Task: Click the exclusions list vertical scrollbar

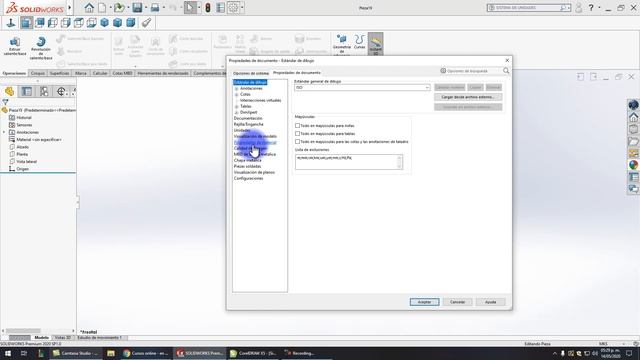Action: tap(399, 162)
